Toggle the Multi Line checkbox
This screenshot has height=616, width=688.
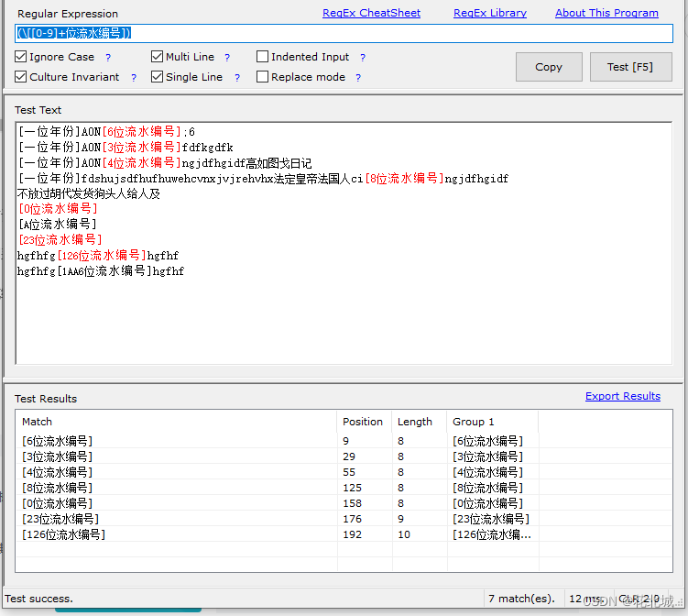(x=157, y=57)
